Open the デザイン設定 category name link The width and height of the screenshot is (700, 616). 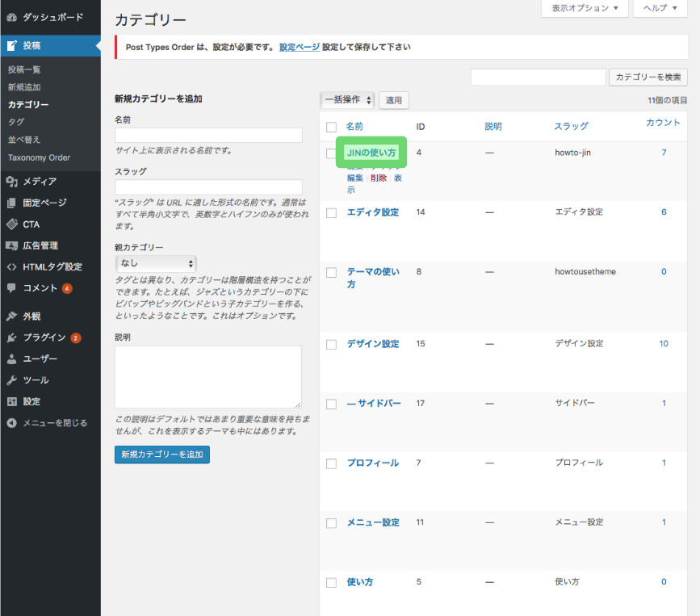tap(373, 344)
